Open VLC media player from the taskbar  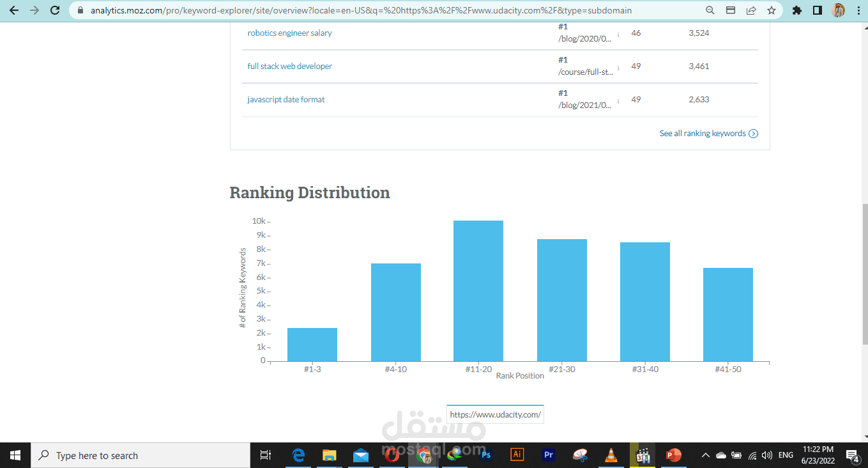coord(611,455)
